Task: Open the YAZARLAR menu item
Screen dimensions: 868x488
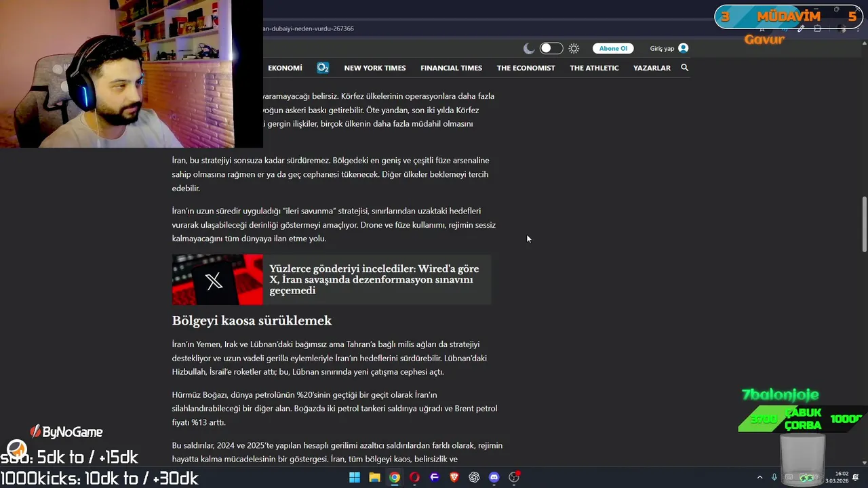Action: pos(652,68)
